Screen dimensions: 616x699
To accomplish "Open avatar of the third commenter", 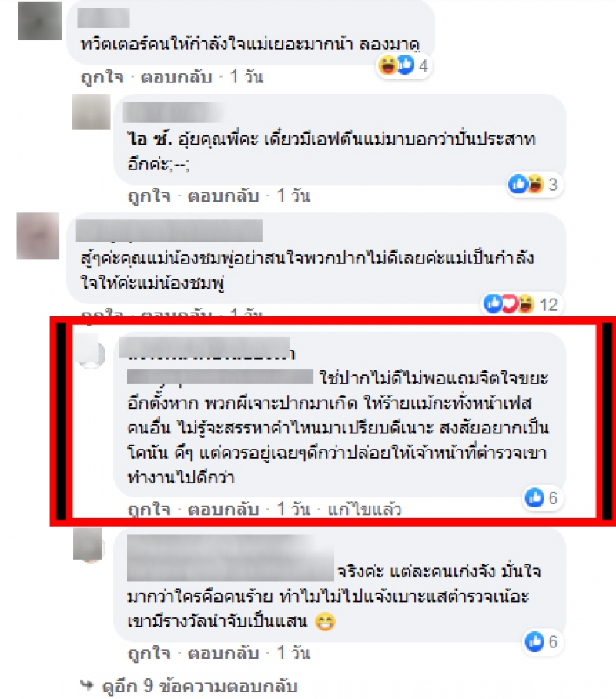I will pos(38,236).
